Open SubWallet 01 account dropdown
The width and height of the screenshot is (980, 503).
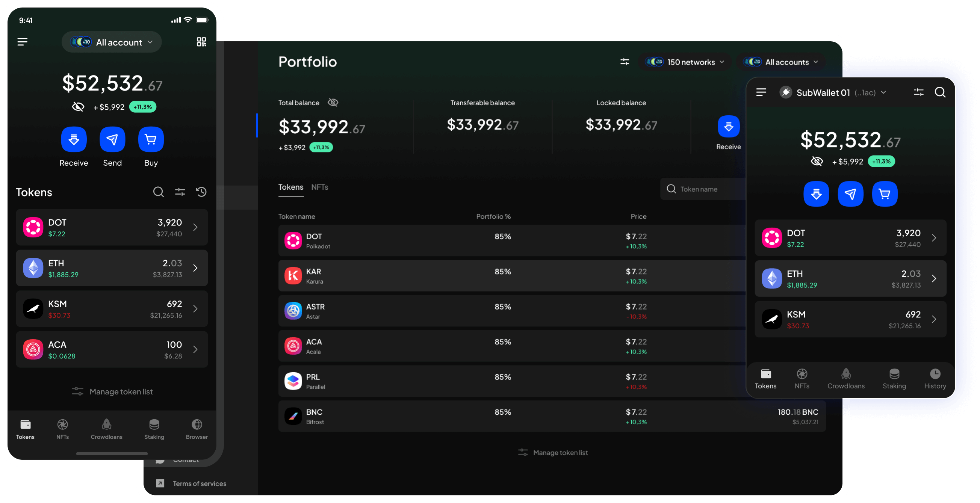pyautogui.click(x=833, y=92)
